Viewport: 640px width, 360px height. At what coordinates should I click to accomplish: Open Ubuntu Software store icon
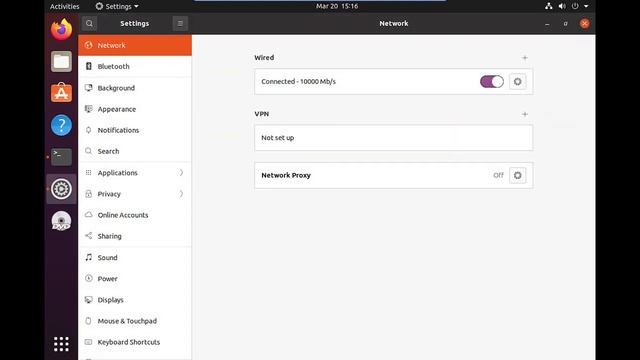point(61,93)
